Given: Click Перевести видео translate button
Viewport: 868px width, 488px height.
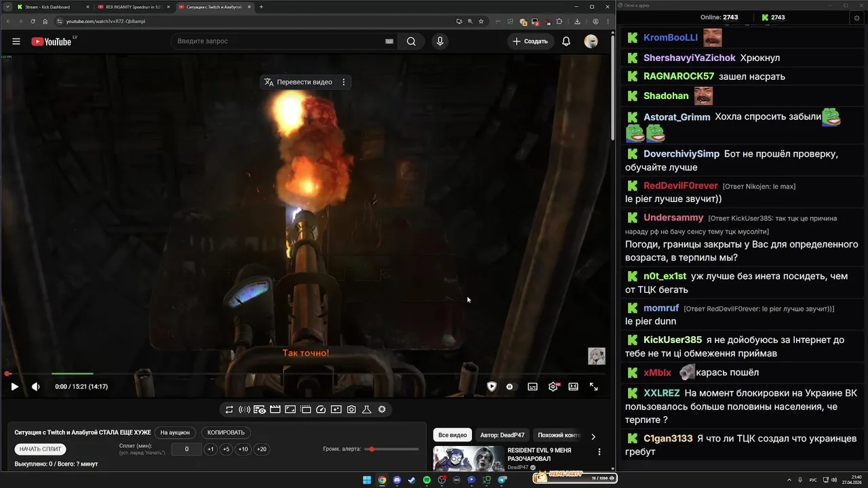Looking at the screenshot, I should (x=298, y=82).
